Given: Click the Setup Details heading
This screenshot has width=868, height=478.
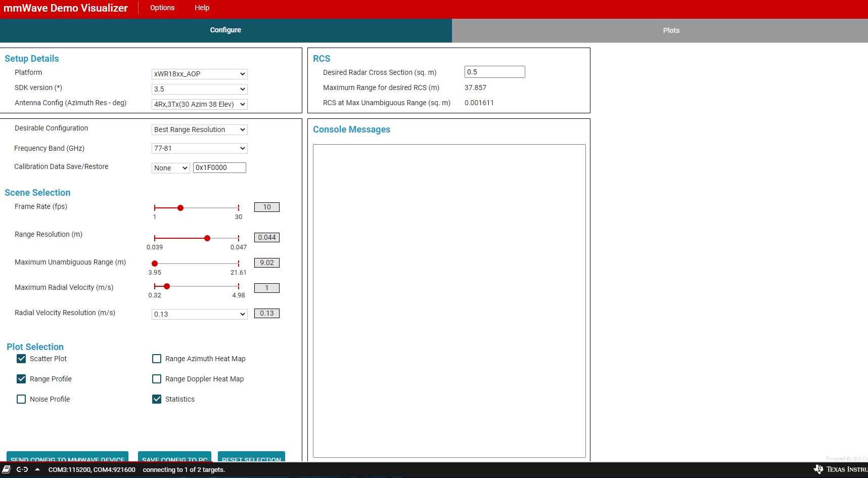Looking at the screenshot, I should coord(32,59).
